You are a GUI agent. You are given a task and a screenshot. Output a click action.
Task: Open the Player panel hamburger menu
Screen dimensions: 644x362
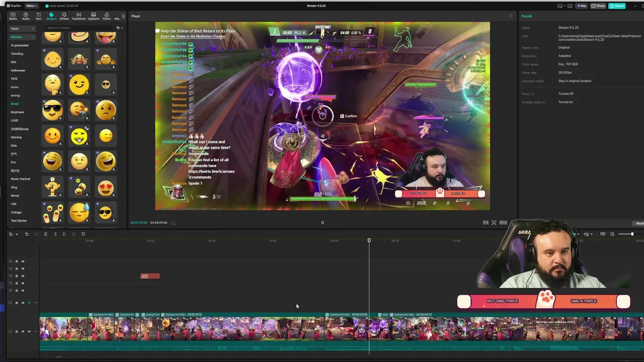coord(511,16)
